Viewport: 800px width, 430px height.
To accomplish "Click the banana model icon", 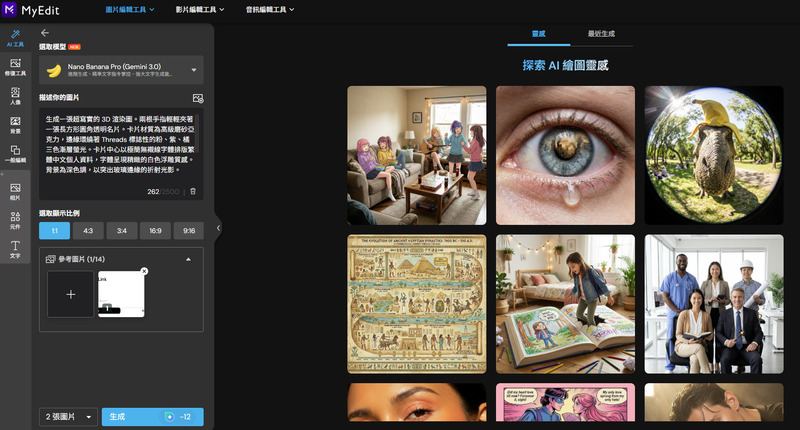I will click(54, 70).
